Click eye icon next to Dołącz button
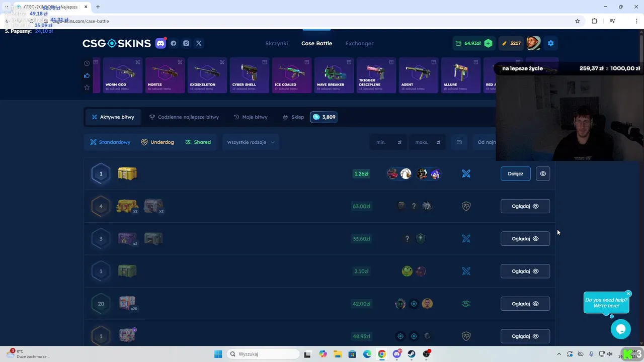Screen dimensions: 644x362 [x=543, y=173]
